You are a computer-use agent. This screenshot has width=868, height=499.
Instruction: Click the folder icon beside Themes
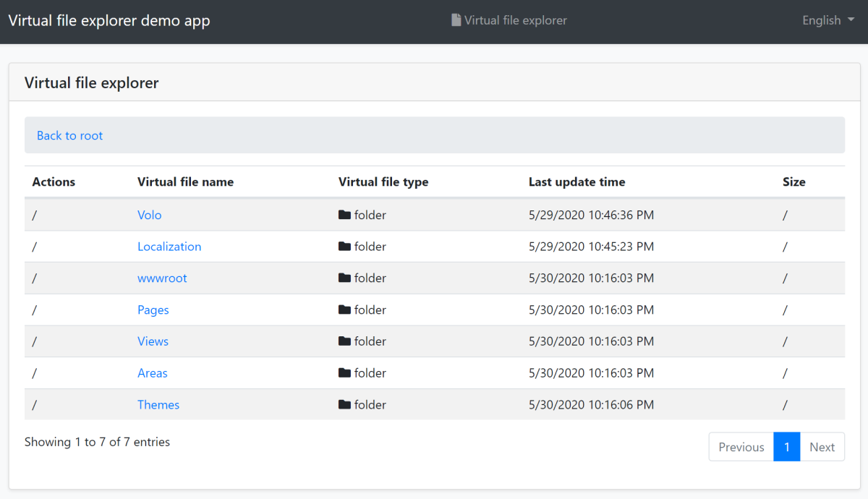point(345,404)
